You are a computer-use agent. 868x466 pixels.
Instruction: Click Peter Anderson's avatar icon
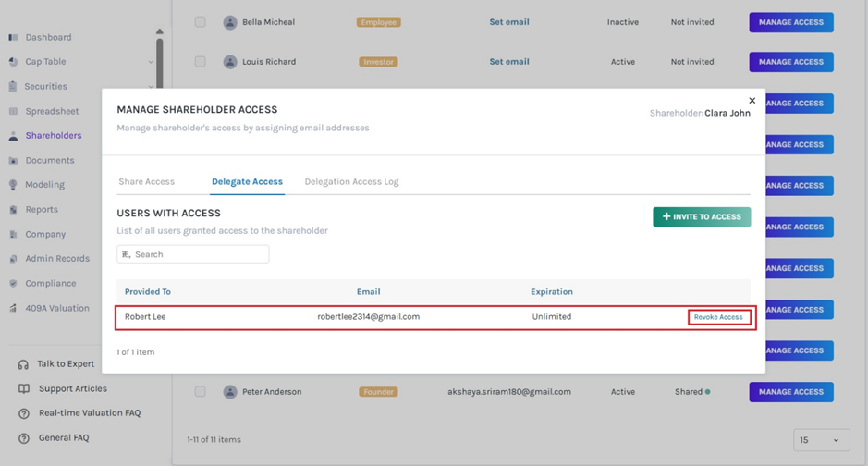tap(230, 392)
